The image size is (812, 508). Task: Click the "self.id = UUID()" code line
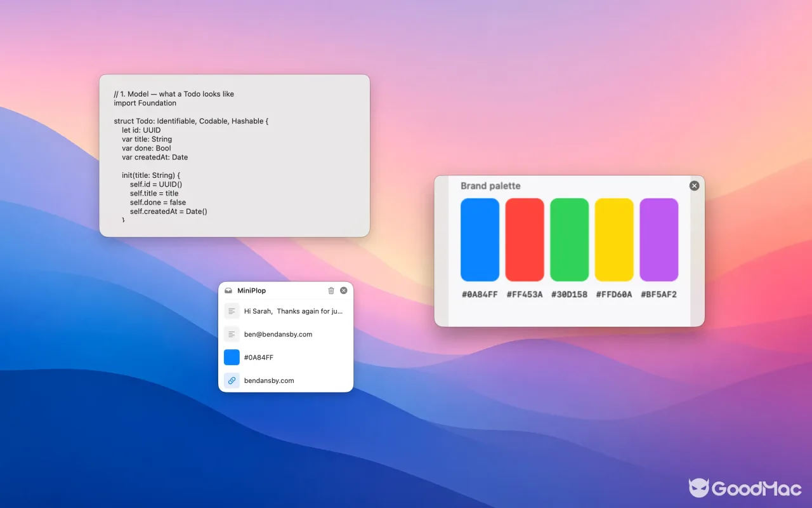click(156, 184)
